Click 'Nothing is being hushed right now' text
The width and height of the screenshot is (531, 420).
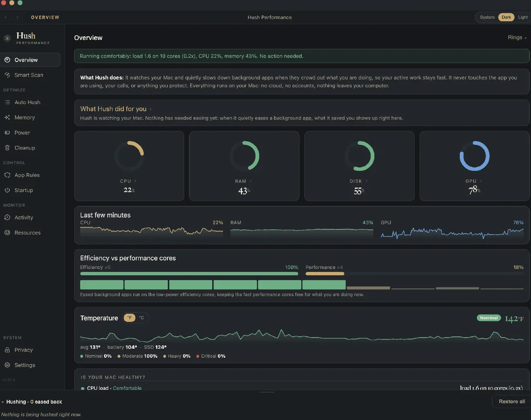click(41, 414)
